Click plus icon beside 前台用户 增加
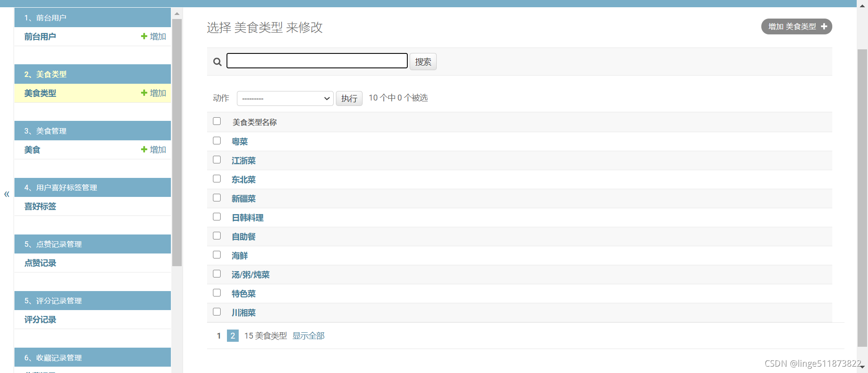 pos(144,36)
